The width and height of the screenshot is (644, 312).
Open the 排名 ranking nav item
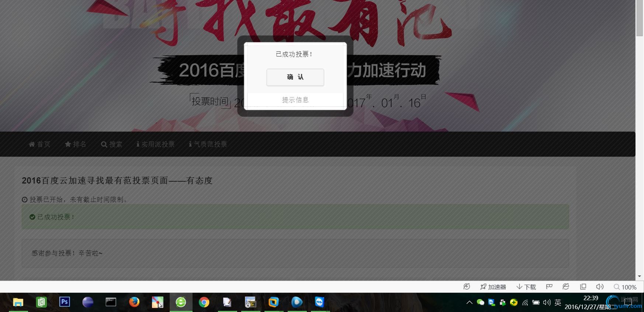coord(76,144)
